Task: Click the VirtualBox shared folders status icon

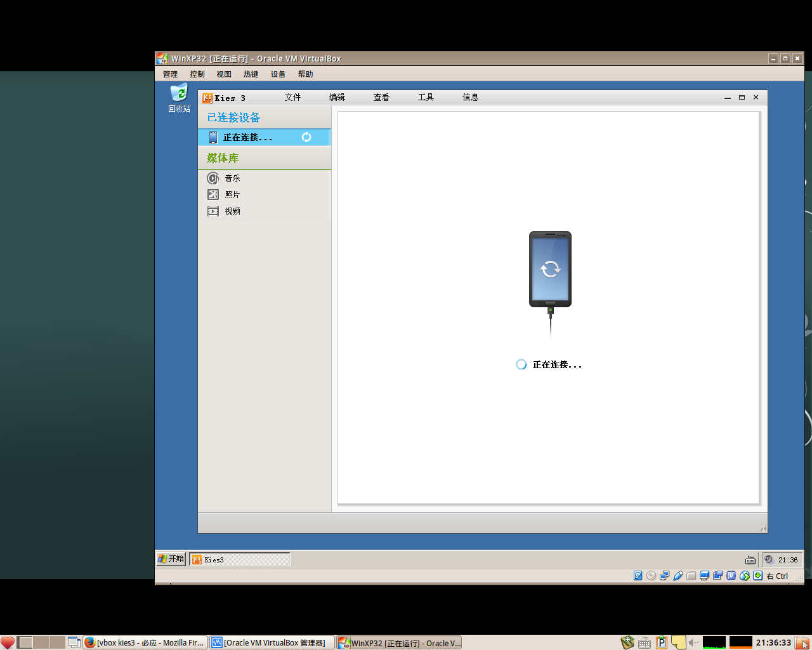Action: (x=691, y=576)
